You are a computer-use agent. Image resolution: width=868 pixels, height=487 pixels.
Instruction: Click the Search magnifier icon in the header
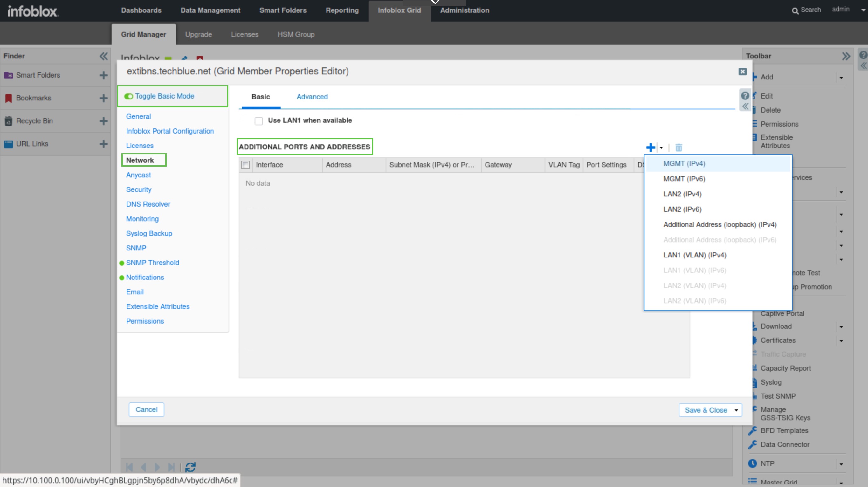pyautogui.click(x=795, y=11)
